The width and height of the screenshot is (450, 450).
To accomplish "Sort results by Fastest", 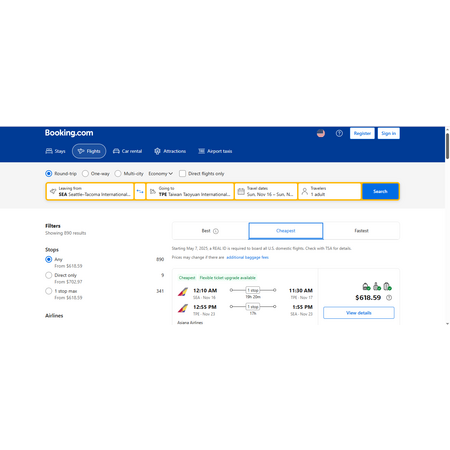I will click(361, 231).
